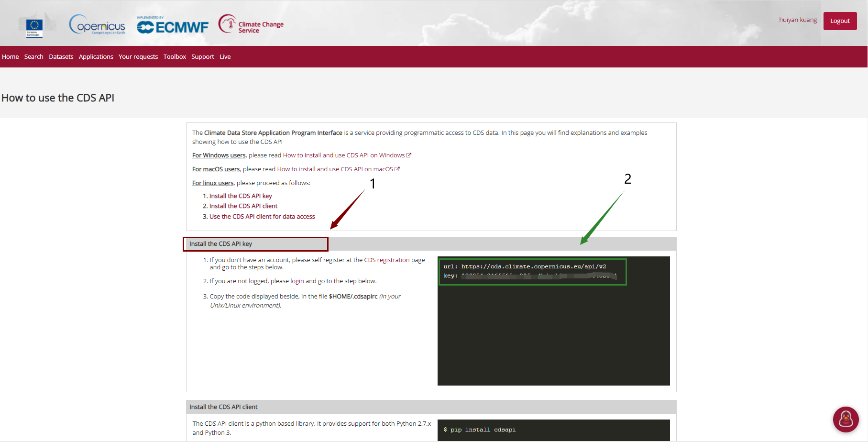Open Use the CDS API client for data access
Screen dimensions: 868x442
tap(262, 216)
